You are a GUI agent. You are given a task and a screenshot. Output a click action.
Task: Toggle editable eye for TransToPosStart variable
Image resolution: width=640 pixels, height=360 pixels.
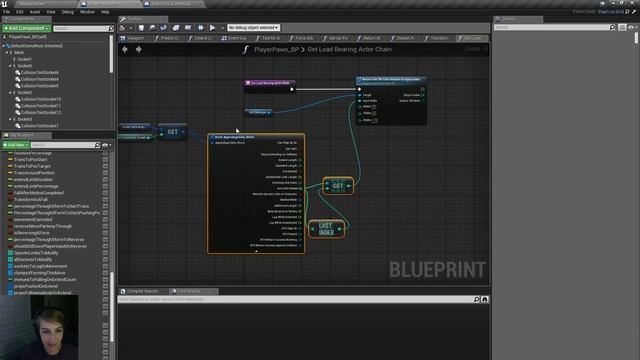(x=105, y=160)
